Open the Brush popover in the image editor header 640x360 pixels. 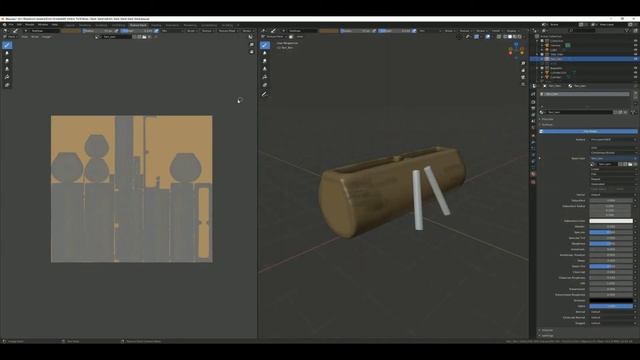191,31
